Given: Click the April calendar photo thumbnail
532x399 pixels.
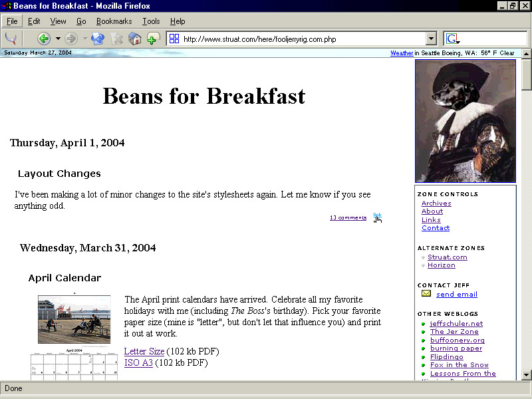Looking at the screenshot, I should click(74, 319).
